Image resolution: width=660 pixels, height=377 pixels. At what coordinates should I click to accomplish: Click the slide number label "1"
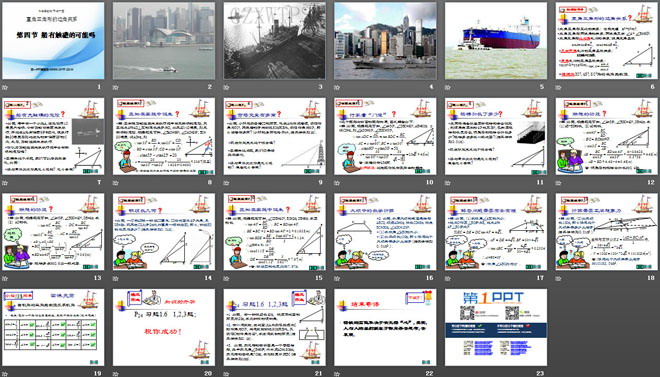point(99,87)
